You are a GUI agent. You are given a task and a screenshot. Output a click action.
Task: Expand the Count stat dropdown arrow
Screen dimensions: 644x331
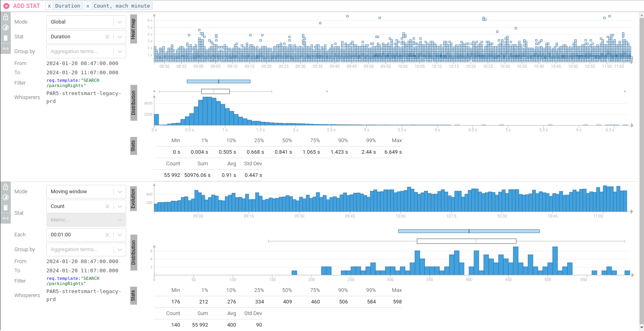click(x=120, y=206)
